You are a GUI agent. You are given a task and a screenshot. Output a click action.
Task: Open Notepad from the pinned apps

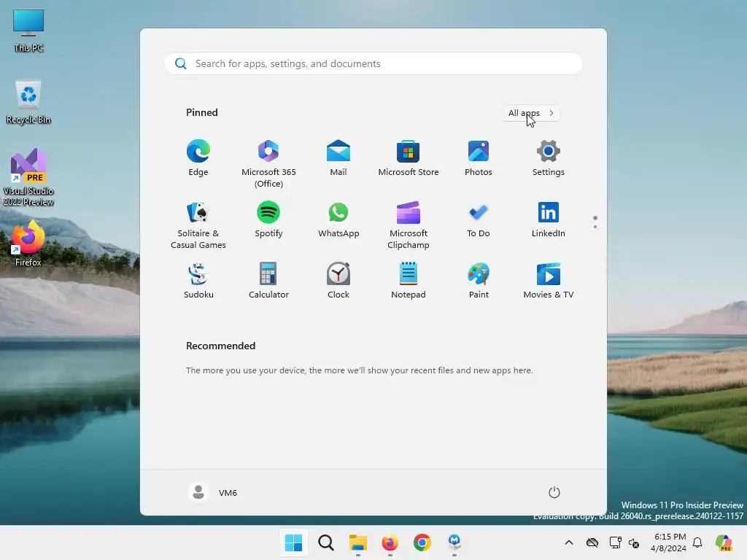(x=409, y=281)
